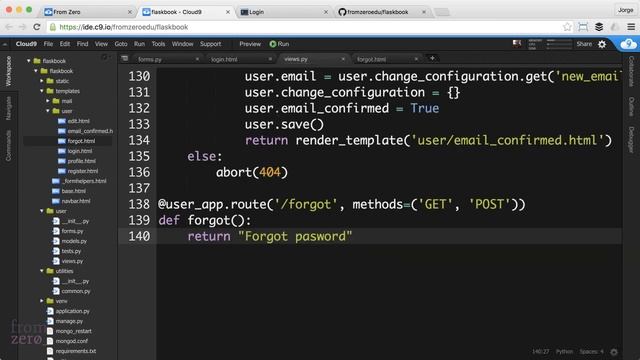Image resolution: width=640 pixels, height=360 pixels.
Task: Open the Workspace side panel
Action: (8, 71)
